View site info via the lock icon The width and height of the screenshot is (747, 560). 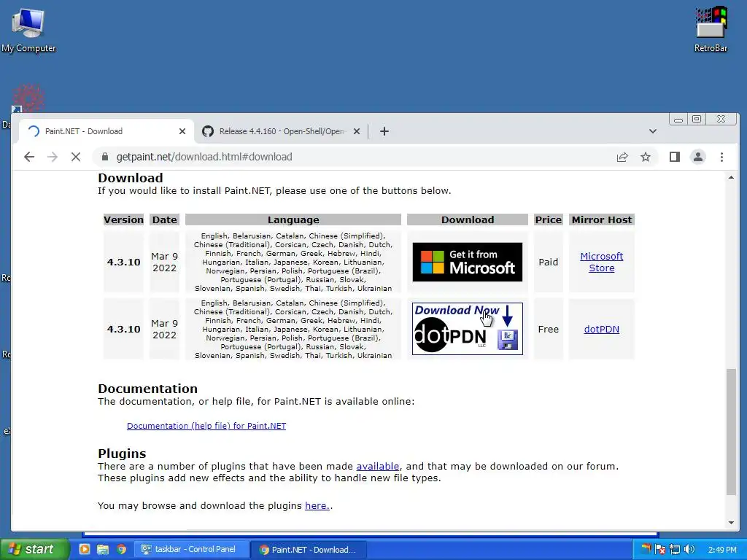click(x=105, y=157)
